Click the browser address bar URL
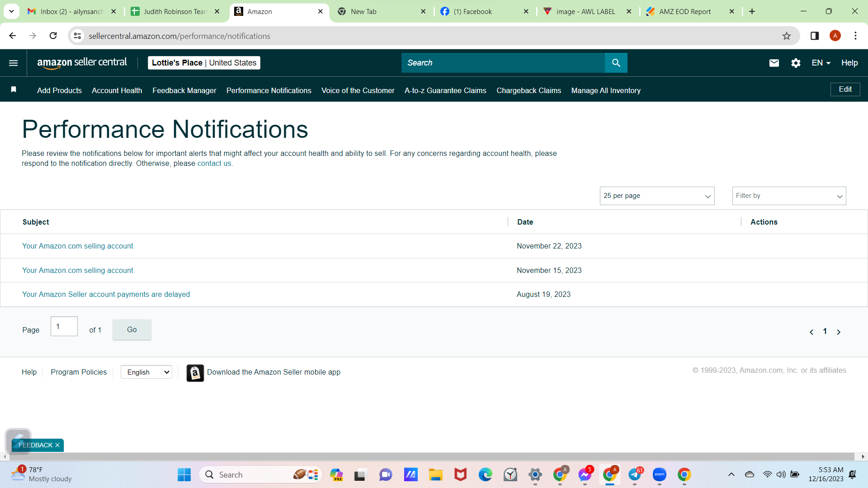The width and height of the screenshot is (868, 488). coord(179,36)
